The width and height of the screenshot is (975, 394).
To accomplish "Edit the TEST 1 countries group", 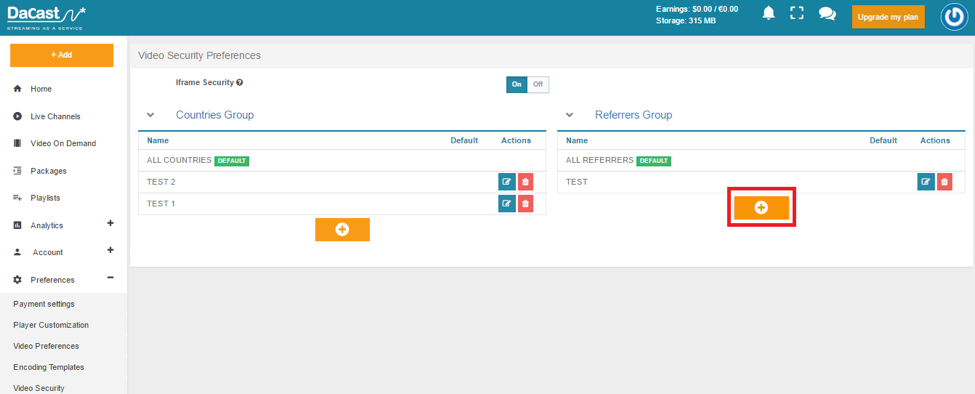I will pyautogui.click(x=507, y=203).
